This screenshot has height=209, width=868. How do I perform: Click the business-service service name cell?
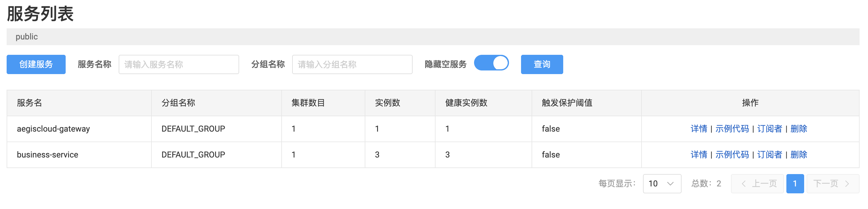(x=48, y=155)
